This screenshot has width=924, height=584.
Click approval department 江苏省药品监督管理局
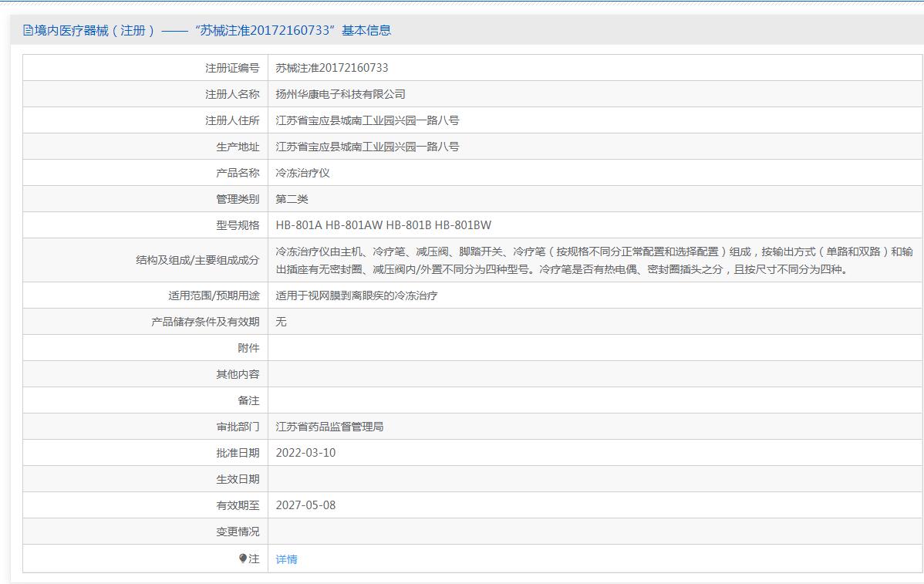[329, 427]
